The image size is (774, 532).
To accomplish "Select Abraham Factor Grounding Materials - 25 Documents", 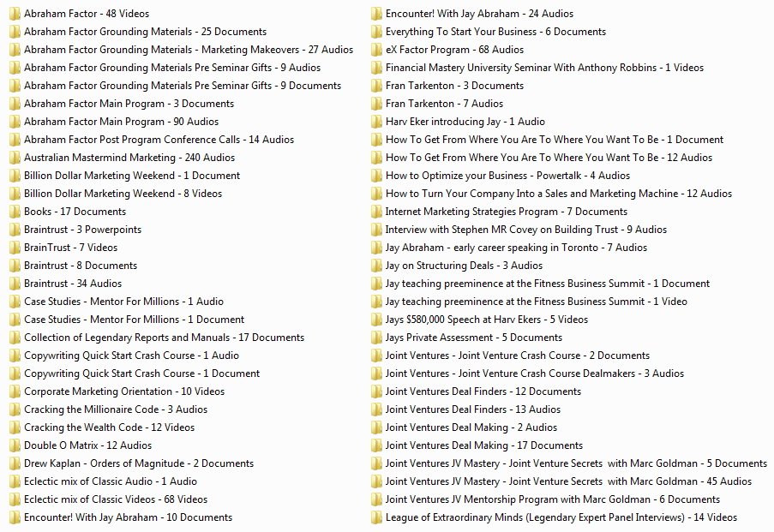I will pos(145,32).
